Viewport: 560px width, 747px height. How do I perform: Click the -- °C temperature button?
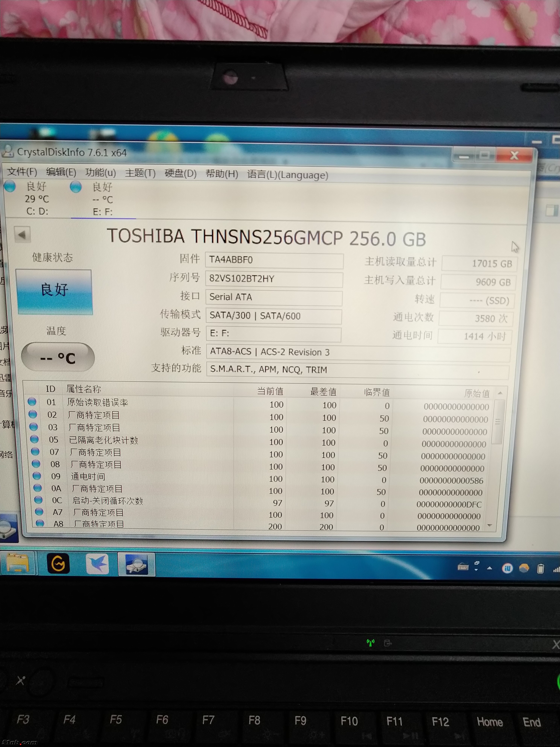pos(58,357)
